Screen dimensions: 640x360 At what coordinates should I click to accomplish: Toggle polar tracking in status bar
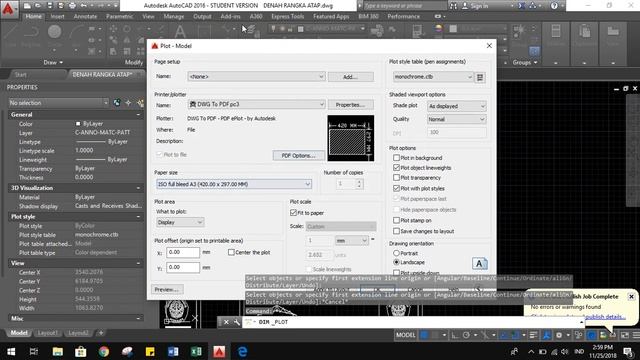466,335
